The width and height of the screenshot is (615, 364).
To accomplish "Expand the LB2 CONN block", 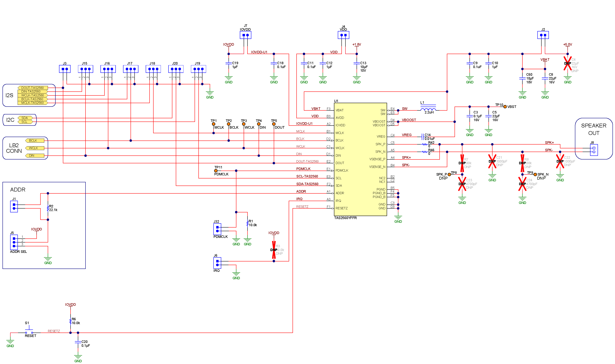I will click(14, 148).
